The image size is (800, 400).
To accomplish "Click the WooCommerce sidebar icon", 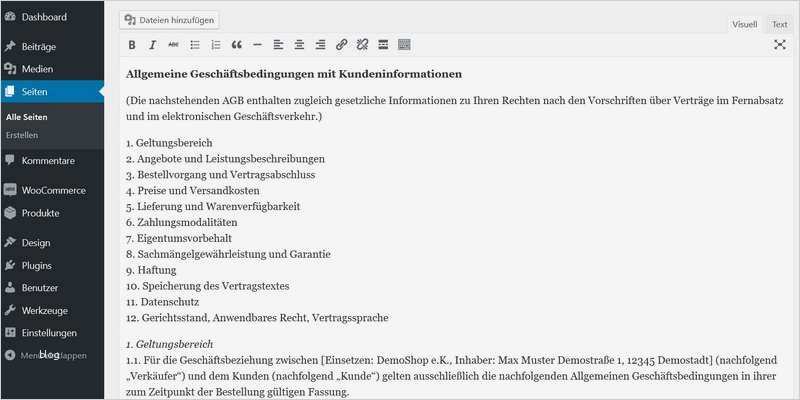I will pyautogui.click(x=10, y=190).
